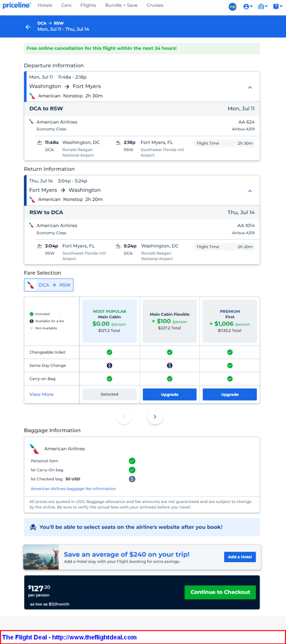
Task: Click the Not Available legend X icon
Action: coord(31,328)
